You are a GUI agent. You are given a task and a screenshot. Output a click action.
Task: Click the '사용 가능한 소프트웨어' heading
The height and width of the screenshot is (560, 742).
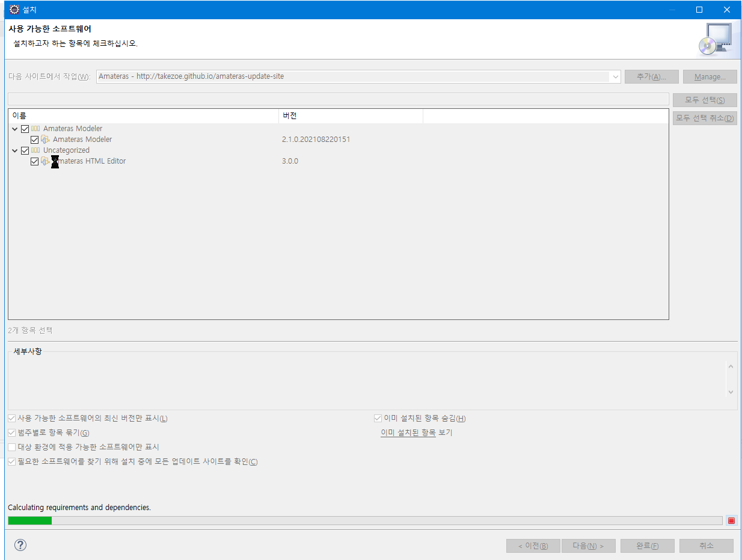pos(50,29)
